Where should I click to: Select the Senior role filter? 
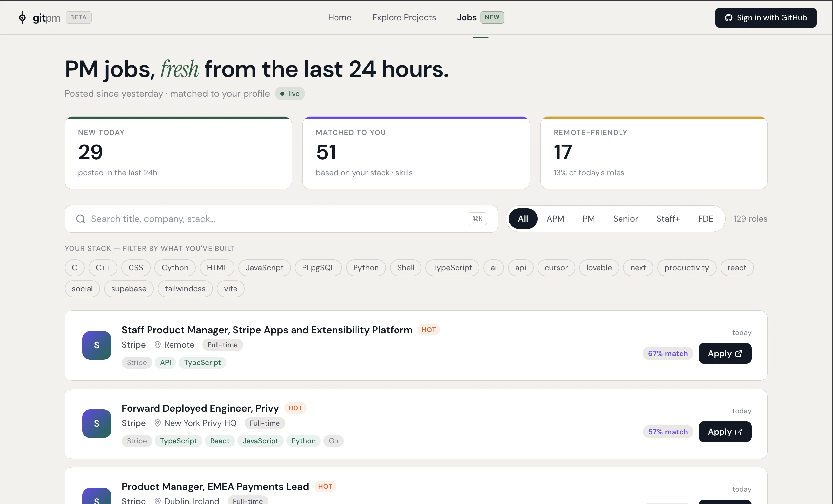click(625, 219)
